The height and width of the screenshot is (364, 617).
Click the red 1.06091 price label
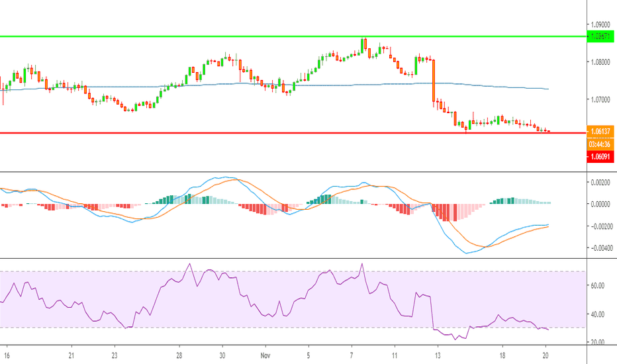[x=601, y=156]
